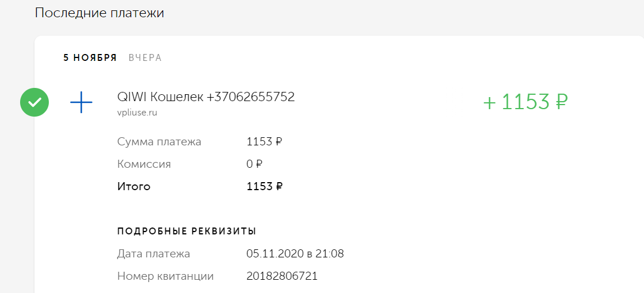Click the Итого label
Screen dimensions: 644x293
pos(134,187)
